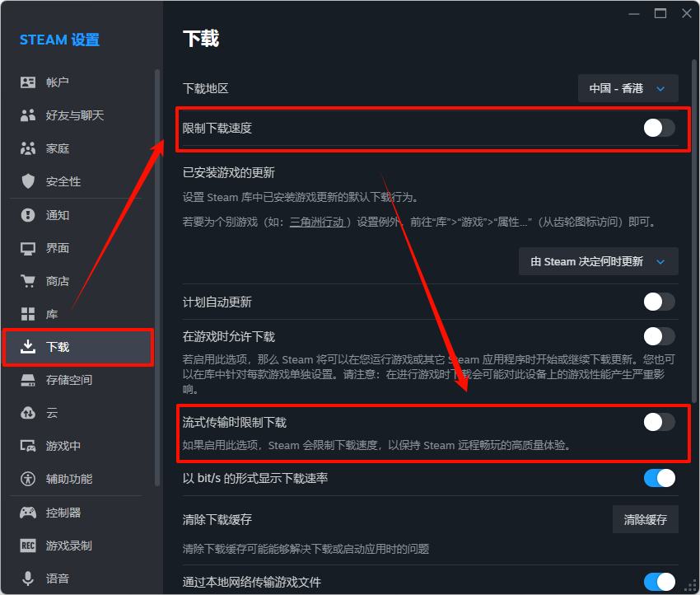Toggle 在游戏时允许下载 off
The height and width of the screenshot is (595, 700).
click(x=657, y=336)
